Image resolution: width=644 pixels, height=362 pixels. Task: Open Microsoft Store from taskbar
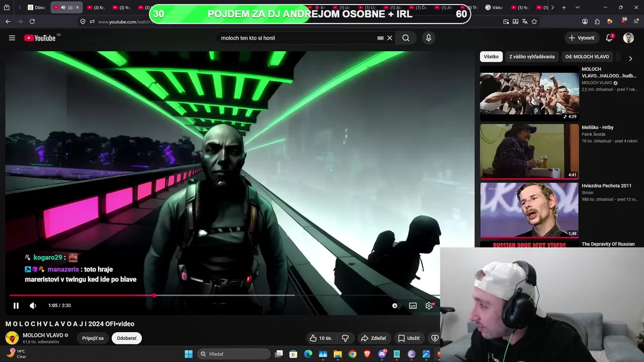point(293,354)
